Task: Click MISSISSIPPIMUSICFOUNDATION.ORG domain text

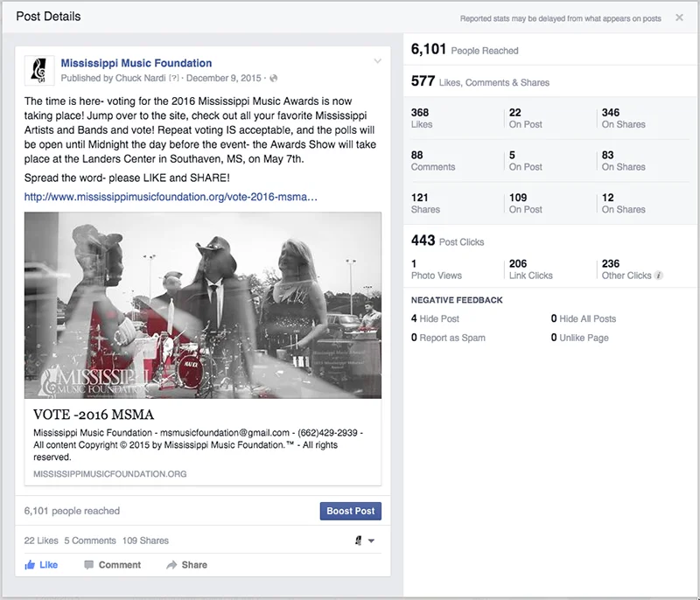Action: coord(110,474)
